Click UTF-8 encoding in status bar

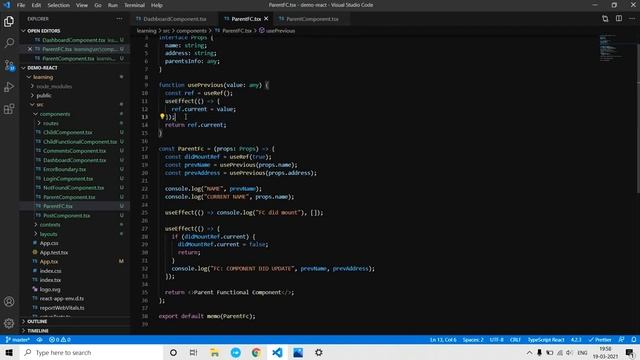pos(496,340)
